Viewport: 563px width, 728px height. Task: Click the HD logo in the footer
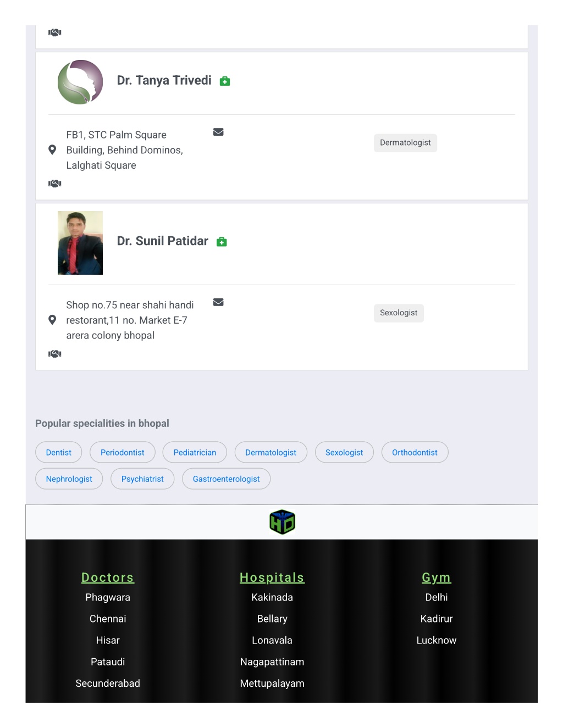coord(282,522)
